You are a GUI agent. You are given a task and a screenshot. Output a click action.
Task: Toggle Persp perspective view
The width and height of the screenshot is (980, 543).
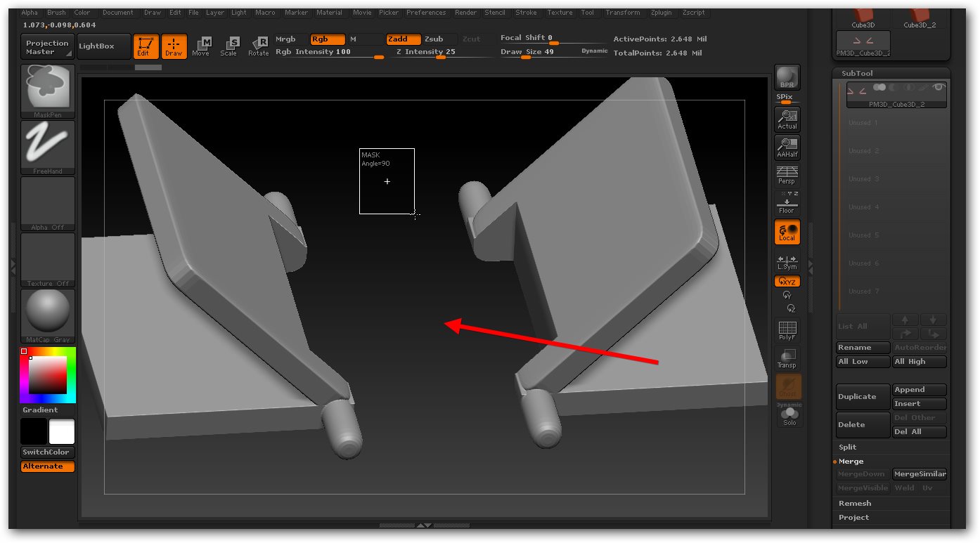pos(787,175)
